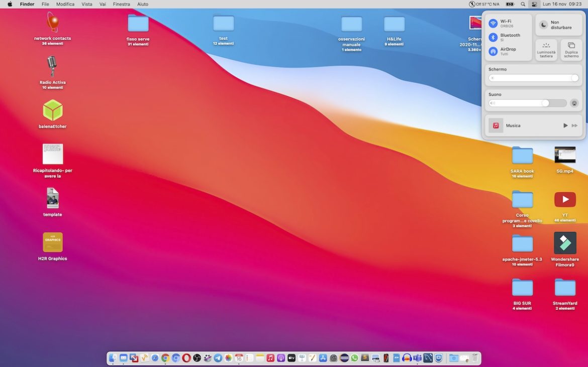Launch Microsoft Teams from the Dock
588x367 pixels.
(x=417, y=358)
